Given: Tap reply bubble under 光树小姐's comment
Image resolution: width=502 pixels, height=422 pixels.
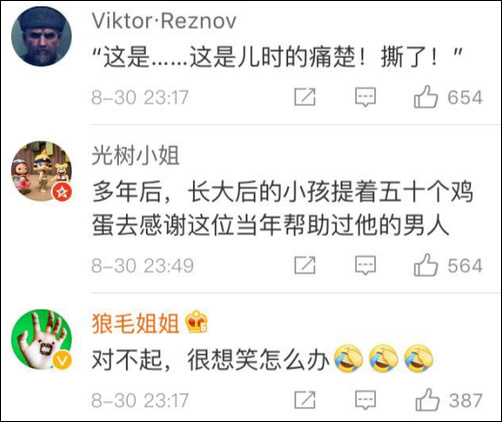Looking at the screenshot, I should [x=365, y=266].
